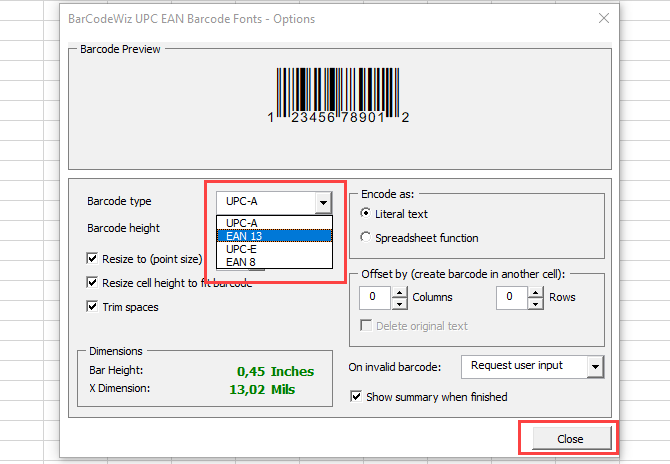Click the Barcode height label
Viewport: 670px width, 464px height.
coord(123,228)
